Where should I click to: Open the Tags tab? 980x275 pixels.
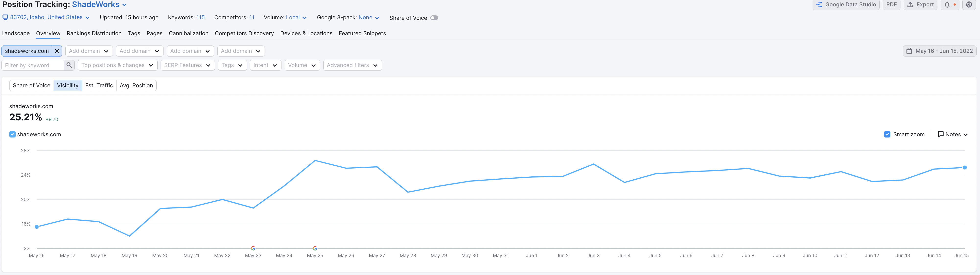134,34
